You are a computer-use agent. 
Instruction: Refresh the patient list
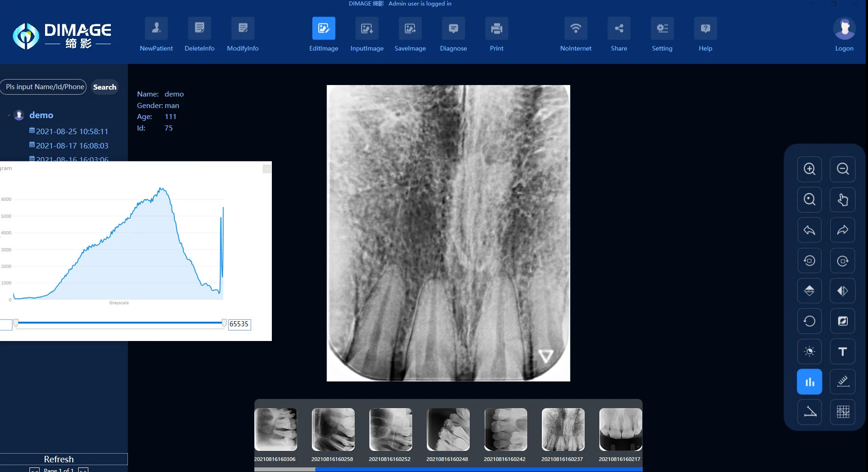click(58, 459)
